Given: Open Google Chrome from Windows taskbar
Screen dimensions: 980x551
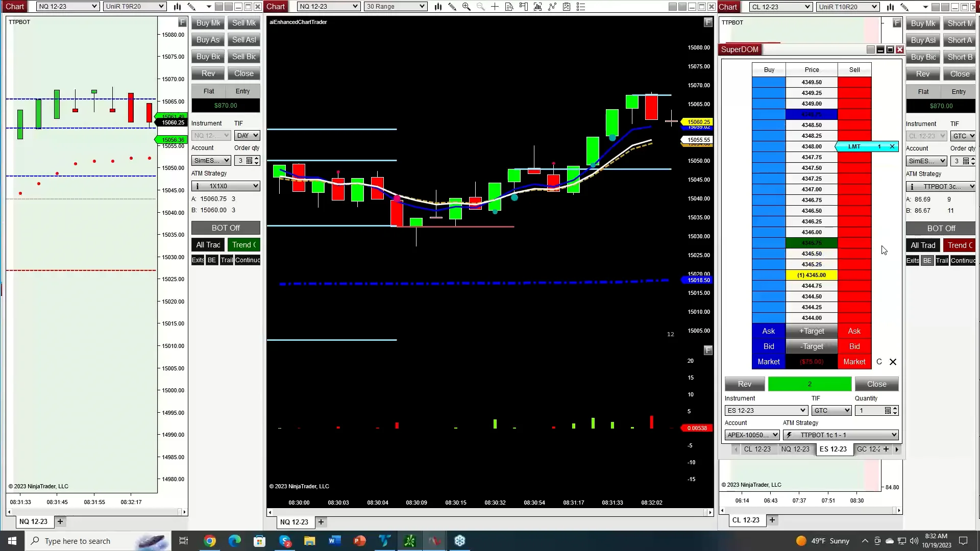Looking at the screenshot, I should tap(210, 541).
